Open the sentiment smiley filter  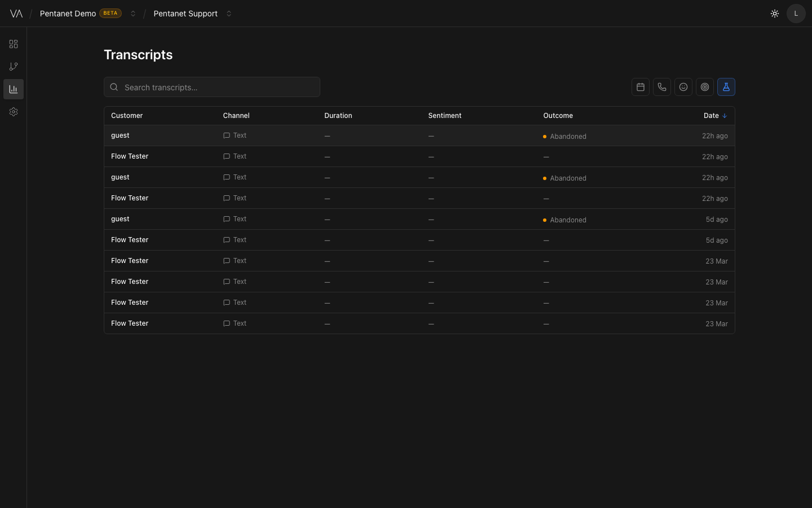click(x=683, y=87)
